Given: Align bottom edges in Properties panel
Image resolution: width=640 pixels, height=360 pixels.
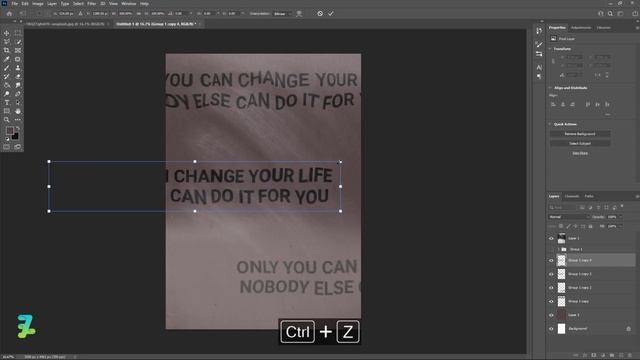Looking at the screenshot, I should click(x=607, y=104).
